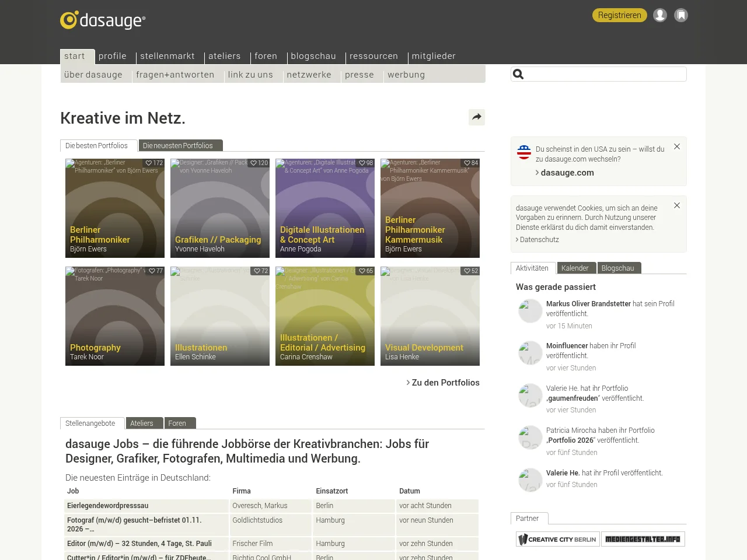Switch to the Kalender tab

click(577, 268)
